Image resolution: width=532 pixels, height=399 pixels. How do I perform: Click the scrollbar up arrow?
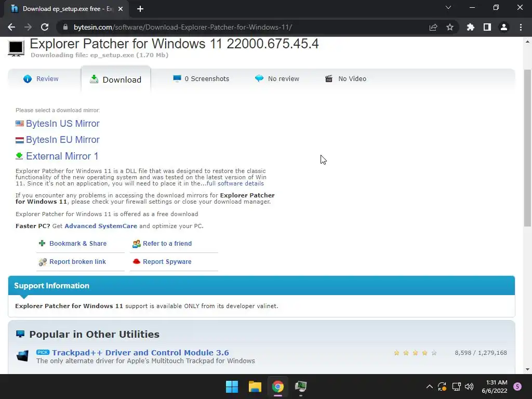527,42
